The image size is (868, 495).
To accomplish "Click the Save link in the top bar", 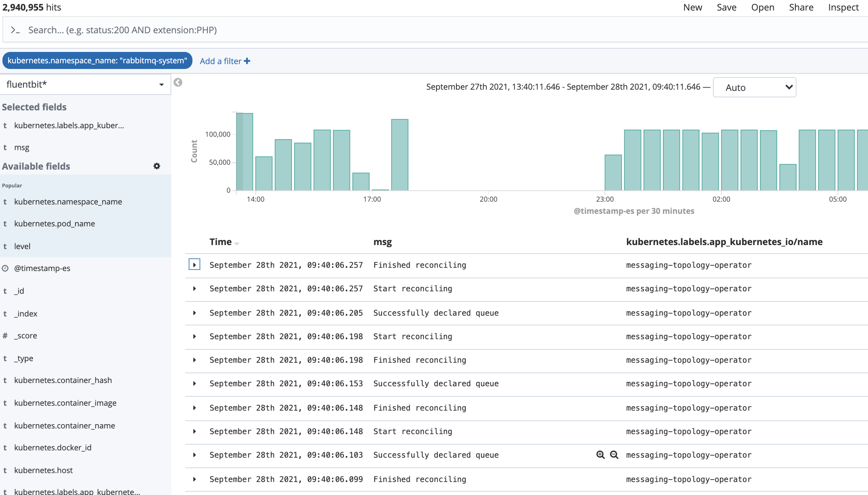I will click(x=726, y=7).
